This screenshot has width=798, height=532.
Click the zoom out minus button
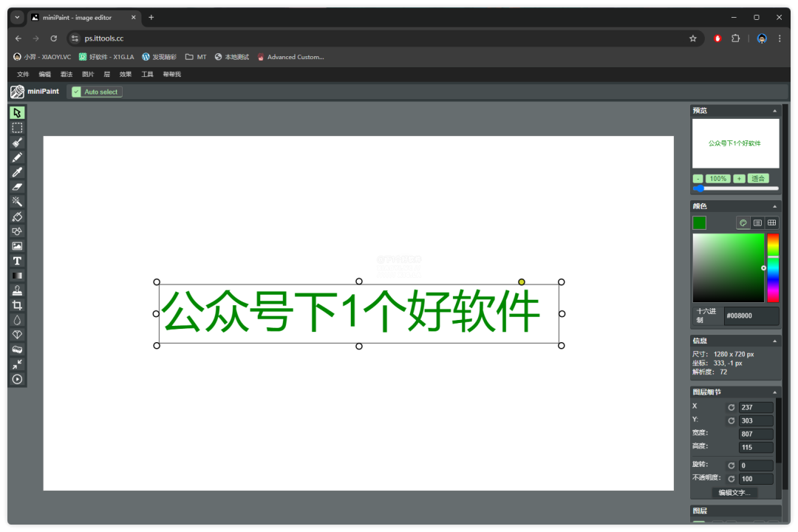pyautogui.click(x=698, y=179)
